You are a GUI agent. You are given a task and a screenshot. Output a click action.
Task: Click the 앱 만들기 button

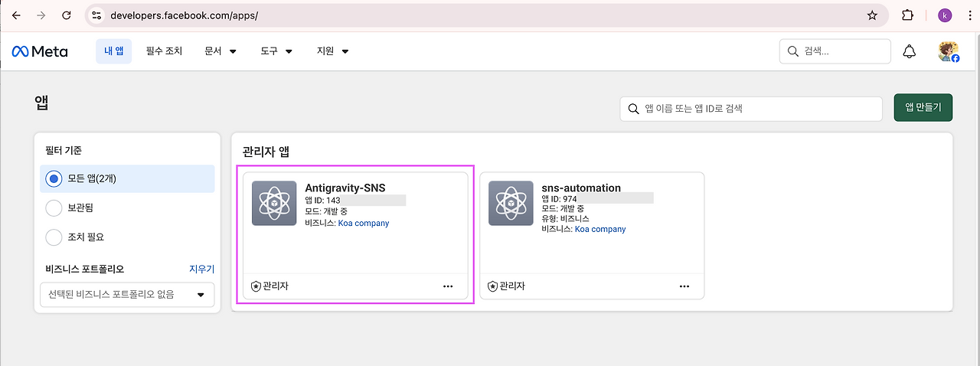(923, 108)
